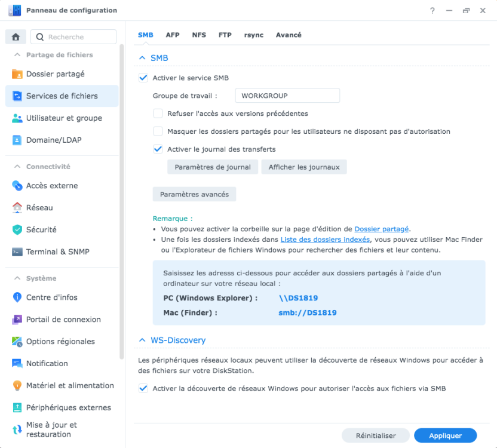Follow Liste des dossiers indexés link

325,240
